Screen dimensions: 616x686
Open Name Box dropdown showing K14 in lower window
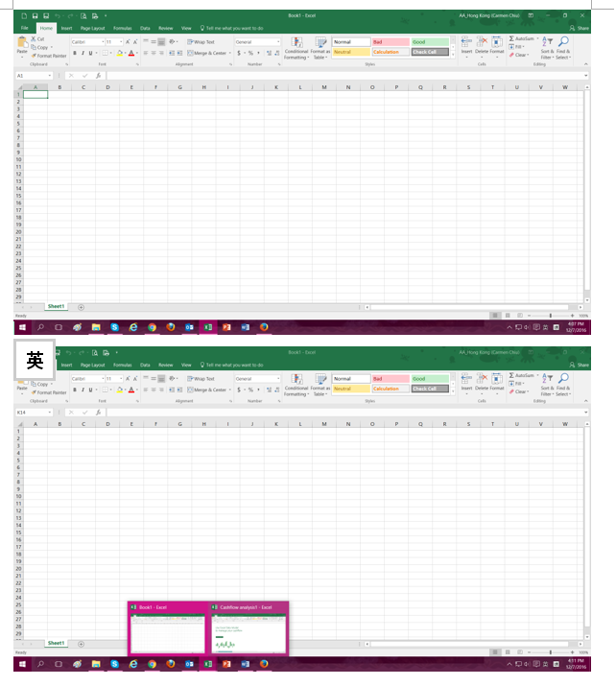pyautogui.click(x=50, y=413)
